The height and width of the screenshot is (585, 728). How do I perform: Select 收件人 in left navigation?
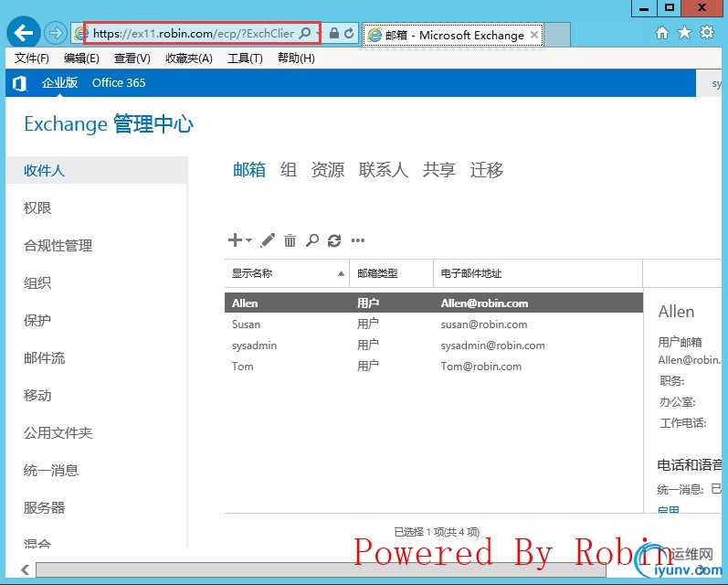coord(97,170)
